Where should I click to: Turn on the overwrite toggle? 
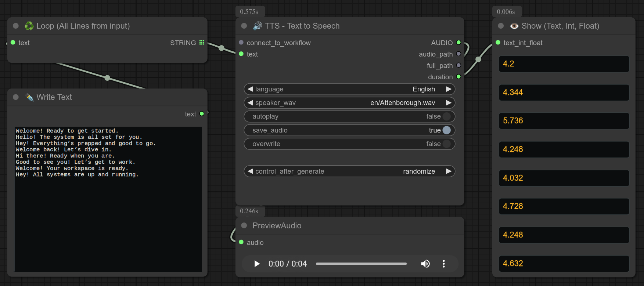coord(446,144)
